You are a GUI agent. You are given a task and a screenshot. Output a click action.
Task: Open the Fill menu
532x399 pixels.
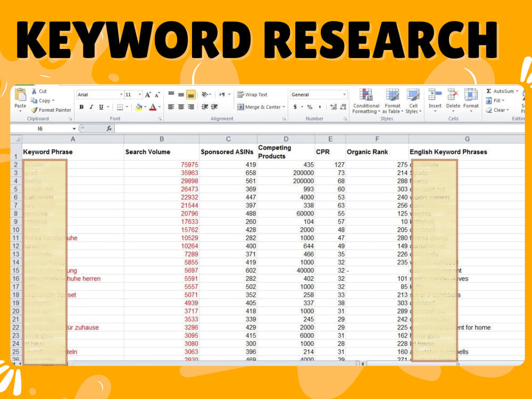click(x=495, y=101)
